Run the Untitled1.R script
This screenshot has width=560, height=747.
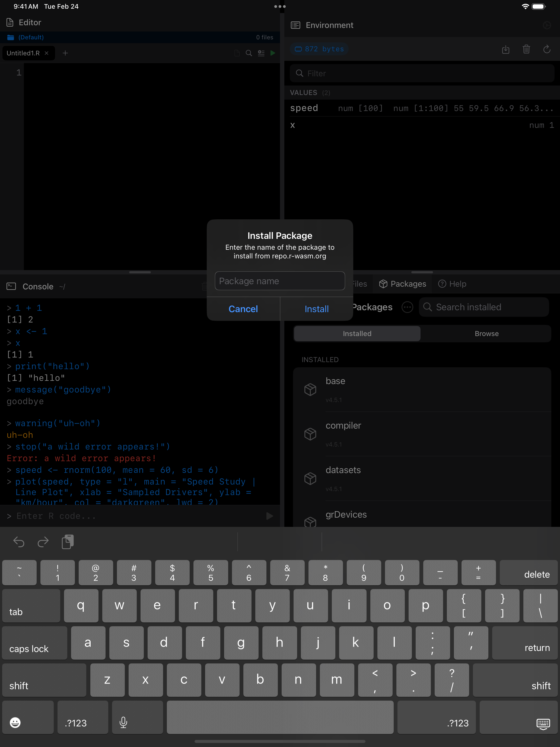(x=273, y=53)
